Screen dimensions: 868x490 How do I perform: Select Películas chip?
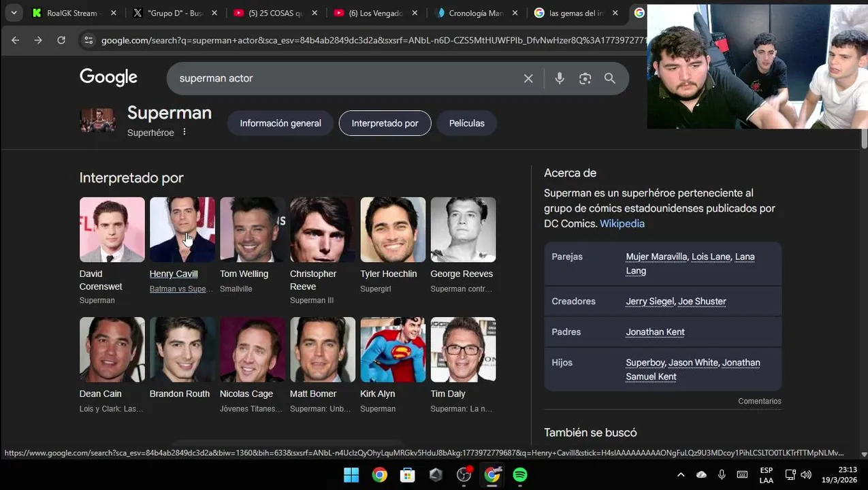click(467, 123)
